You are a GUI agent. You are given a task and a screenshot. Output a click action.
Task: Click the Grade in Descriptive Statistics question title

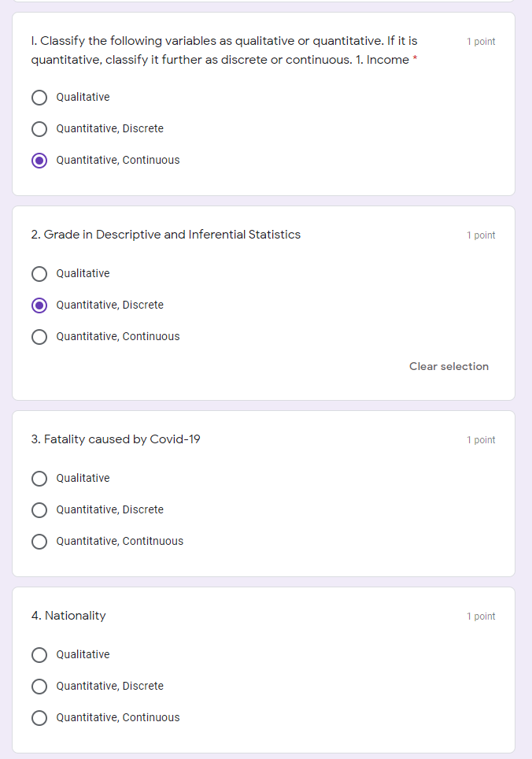165,235
